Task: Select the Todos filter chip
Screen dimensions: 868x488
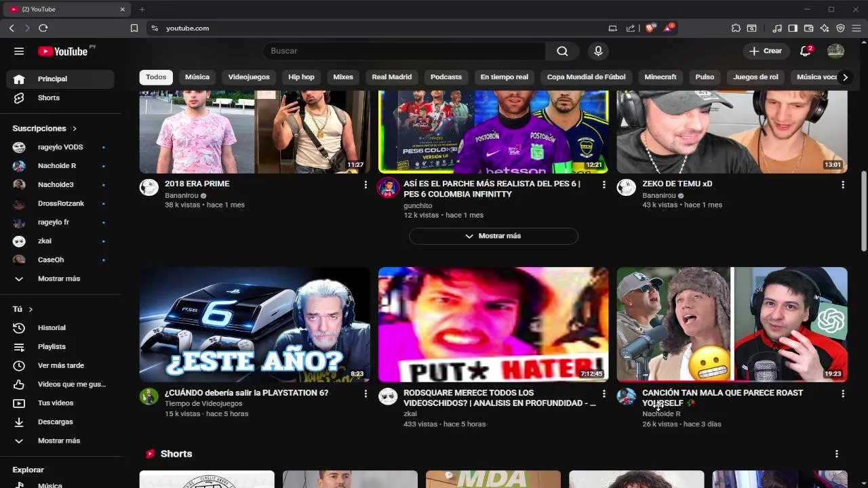Action: [x=156, y=77]
